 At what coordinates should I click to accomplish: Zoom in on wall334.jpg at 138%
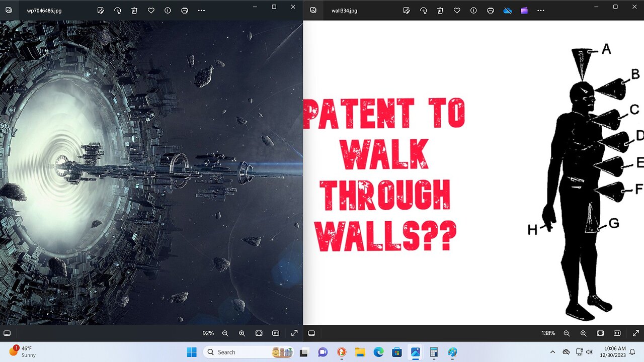click(584, 333)
